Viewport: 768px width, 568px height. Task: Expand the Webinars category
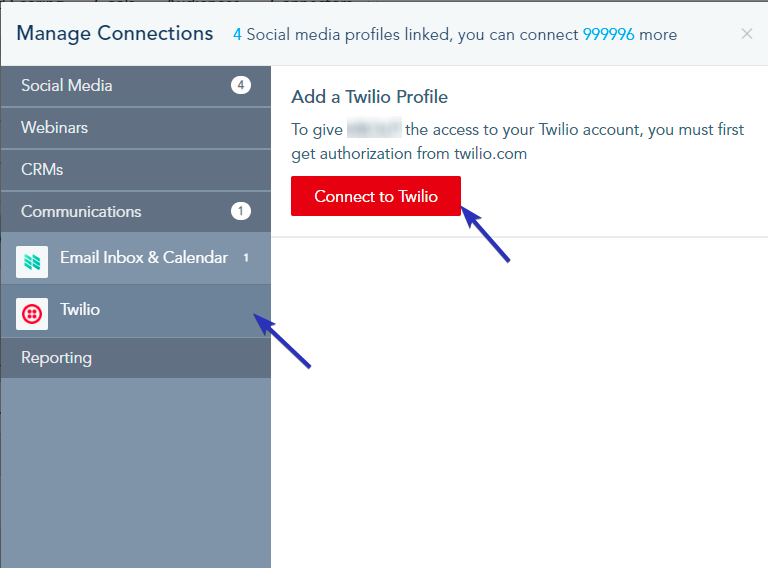coord(136,128)
